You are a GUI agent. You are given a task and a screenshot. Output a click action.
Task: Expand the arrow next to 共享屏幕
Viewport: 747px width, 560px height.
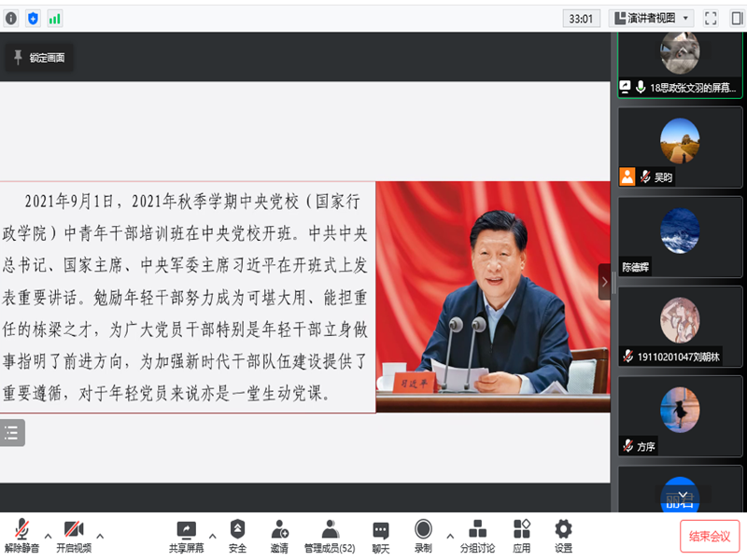(x=212, y=536)
